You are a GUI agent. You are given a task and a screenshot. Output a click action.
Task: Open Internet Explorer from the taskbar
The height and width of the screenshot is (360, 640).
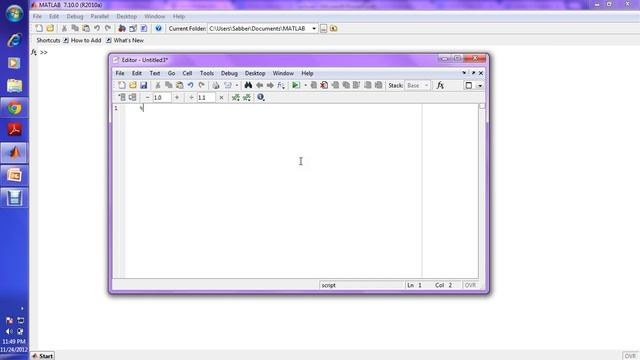(x=14, y=40)
